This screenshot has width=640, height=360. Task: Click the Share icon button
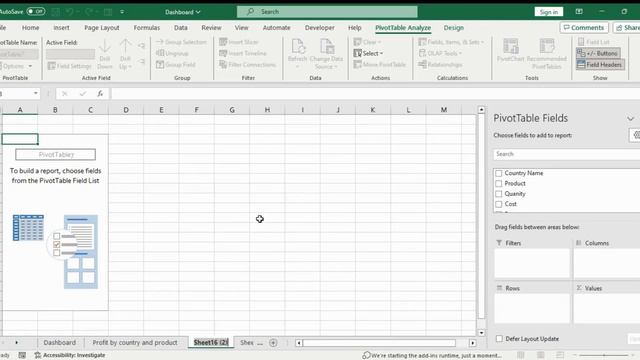(x=627, y=28)
